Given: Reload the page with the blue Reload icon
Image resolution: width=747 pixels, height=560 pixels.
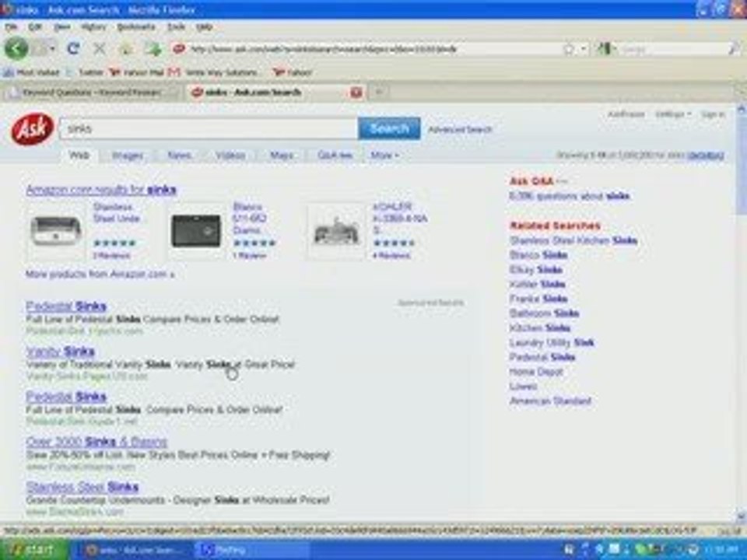Looking at the screenshot, I should point(73,48).
